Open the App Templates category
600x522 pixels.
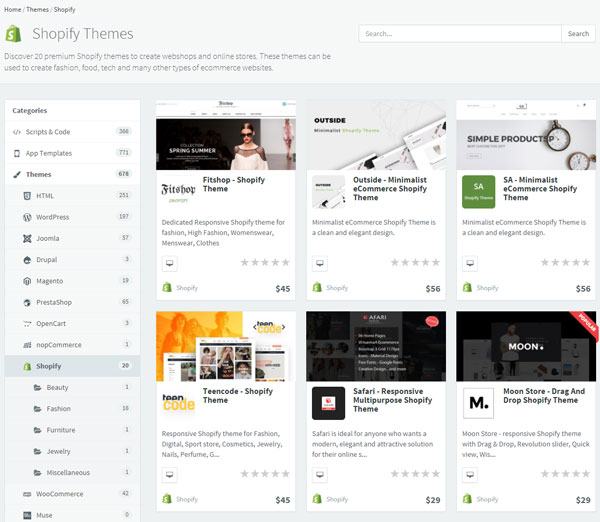coord(73,153)
